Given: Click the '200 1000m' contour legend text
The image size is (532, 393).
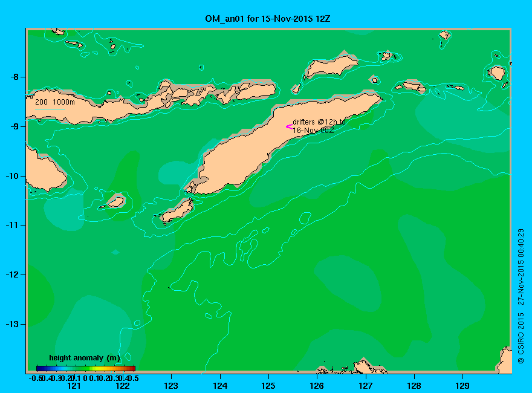Looking at the screenshot, I should 55,102.
